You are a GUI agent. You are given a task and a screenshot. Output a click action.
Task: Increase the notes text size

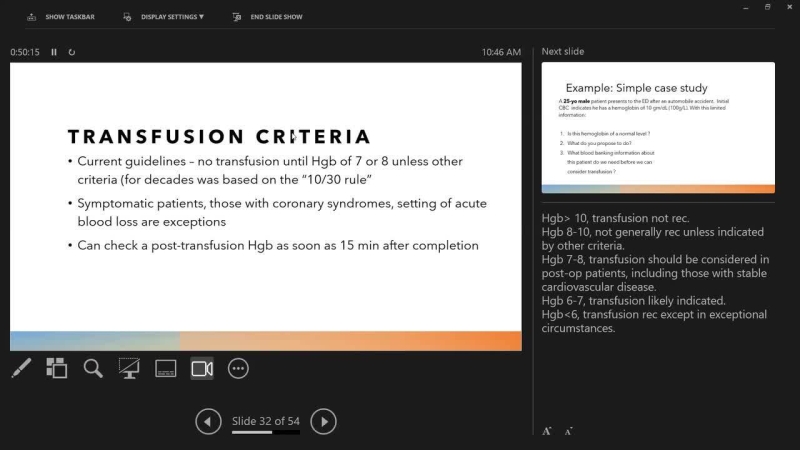click(x=547, y=431)
